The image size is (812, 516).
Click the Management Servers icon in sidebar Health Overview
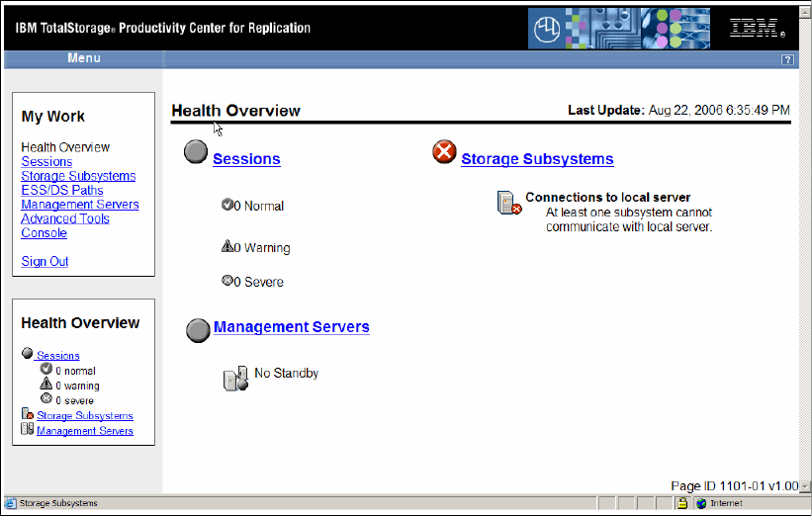click(x=28, y=430)
